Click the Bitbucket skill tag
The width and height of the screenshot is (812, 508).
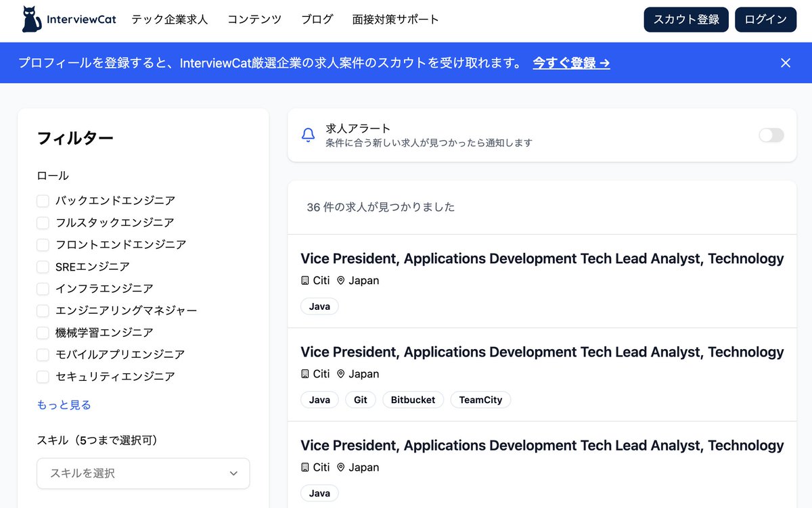413,400
